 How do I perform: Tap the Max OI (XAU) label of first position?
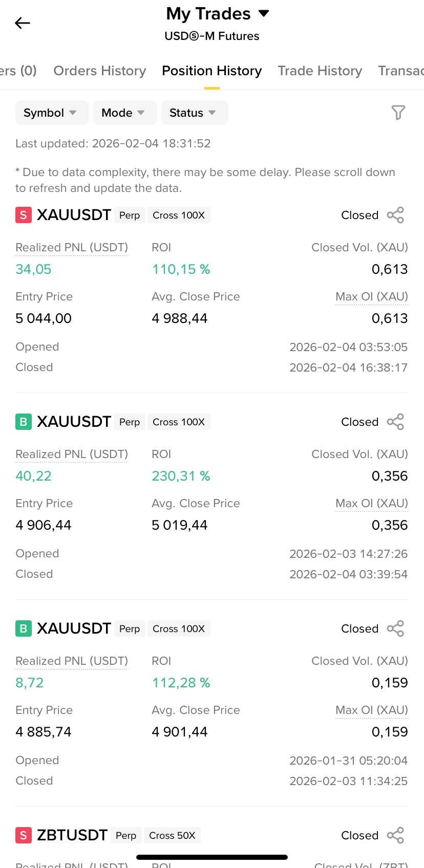pyautogui.click(x=371, y=297)
